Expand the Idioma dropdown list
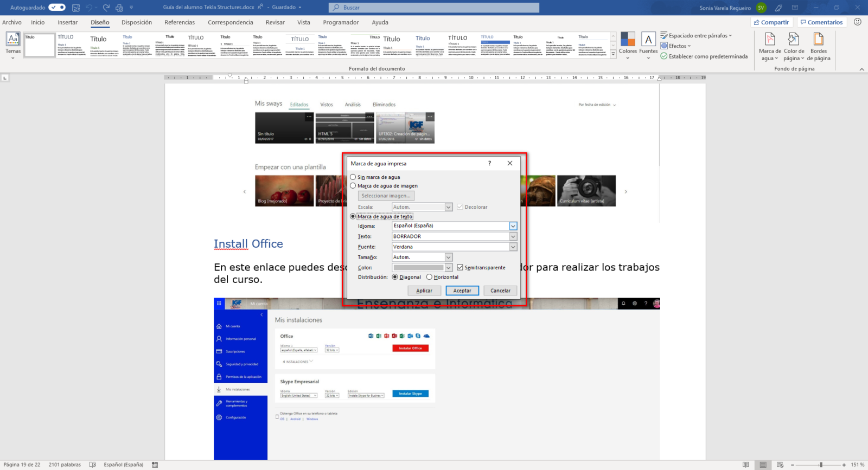The height and width of the screenshot is (470, 868). [513, 226]
